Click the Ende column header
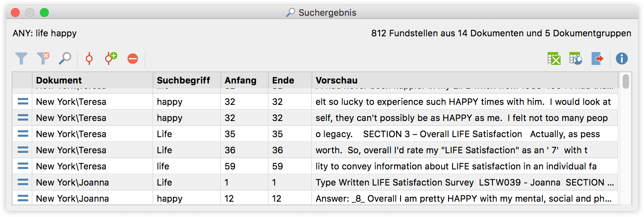 (283, 80)
